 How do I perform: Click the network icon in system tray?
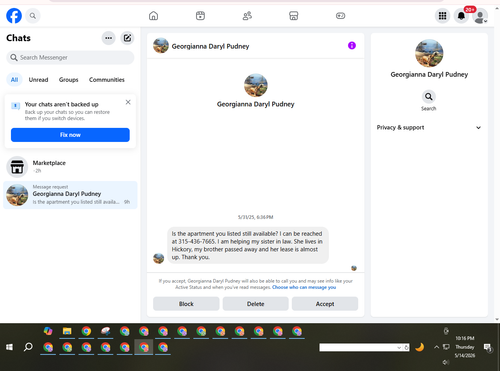click(446, 347)
